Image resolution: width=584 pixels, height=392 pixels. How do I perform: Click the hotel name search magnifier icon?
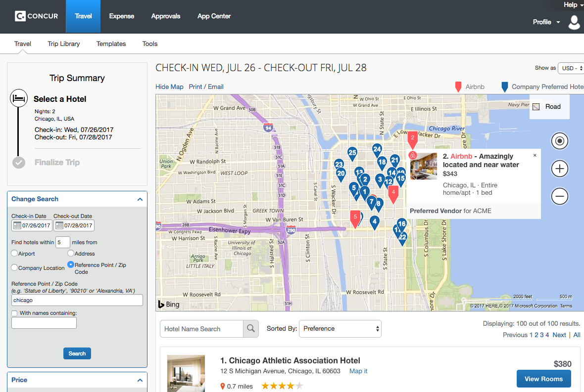point(251,329)
